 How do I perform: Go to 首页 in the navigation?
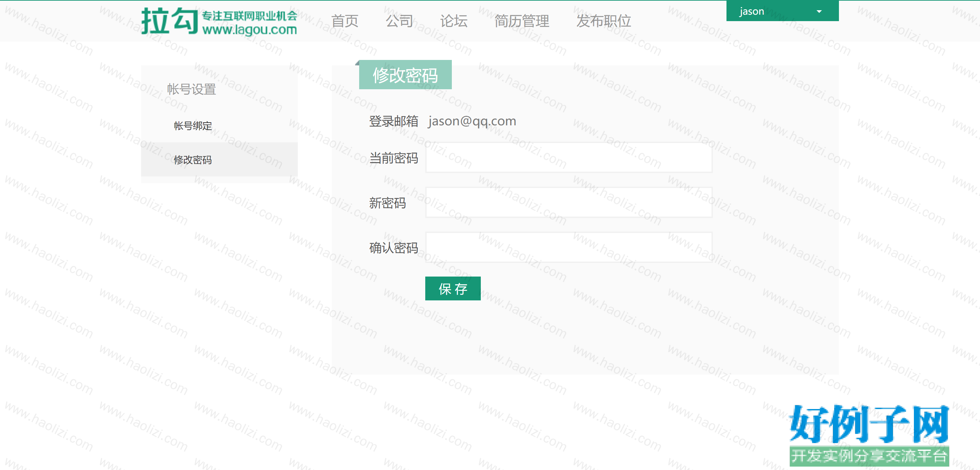(345, 21)
